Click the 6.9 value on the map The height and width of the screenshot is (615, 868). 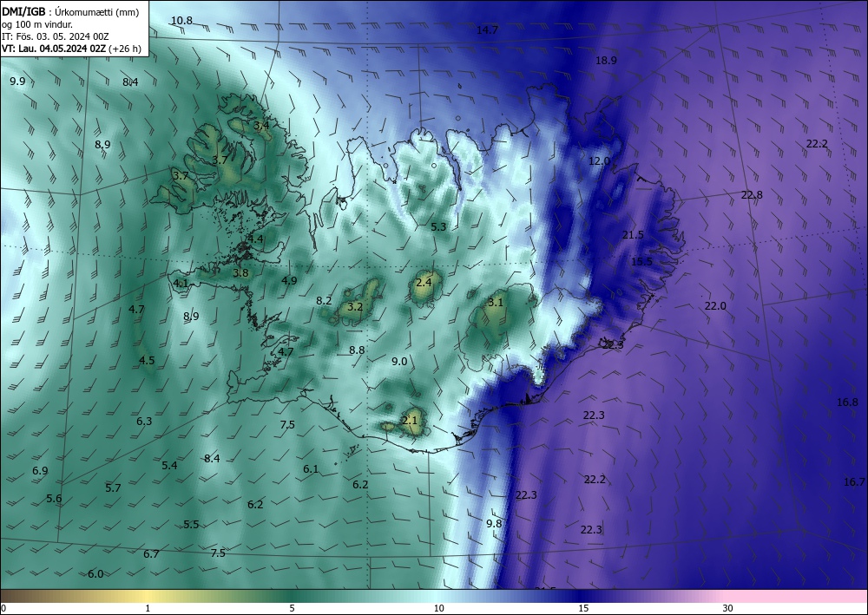coord(40,471)
